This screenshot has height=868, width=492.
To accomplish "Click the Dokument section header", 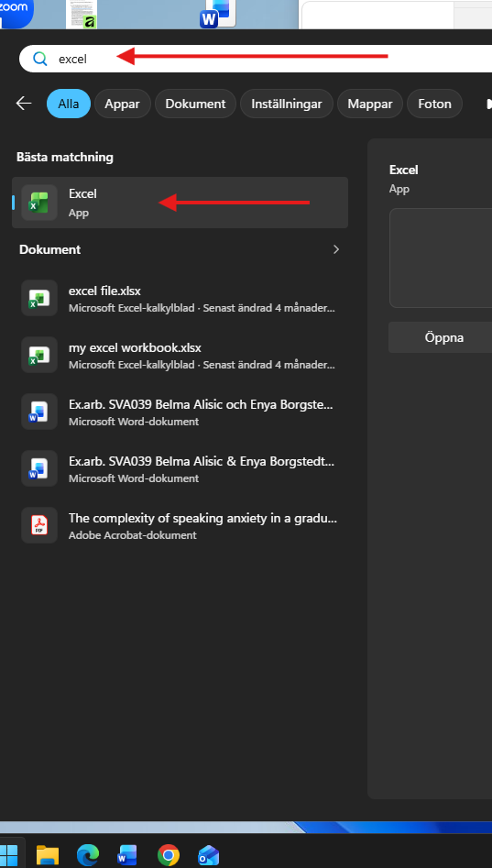I will click(49, 249).
